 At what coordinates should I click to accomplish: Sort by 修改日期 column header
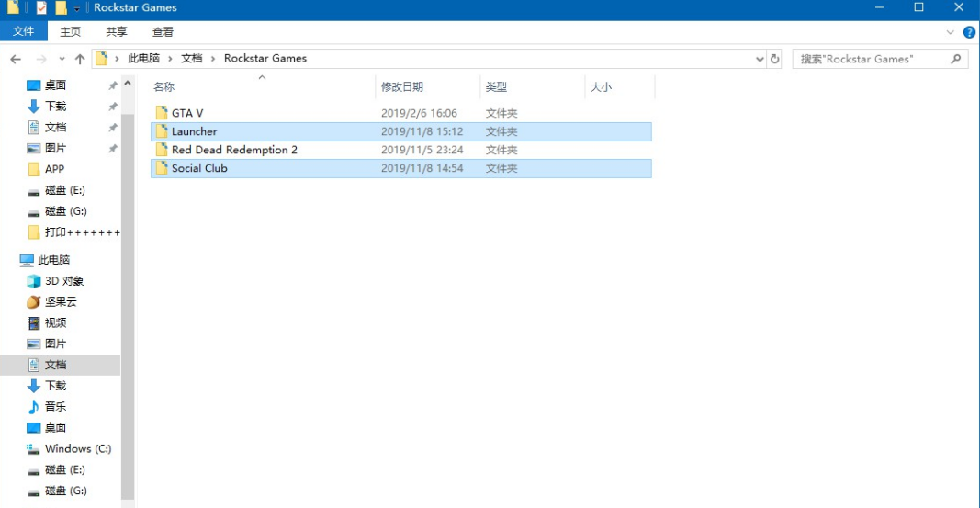point(402,87)
